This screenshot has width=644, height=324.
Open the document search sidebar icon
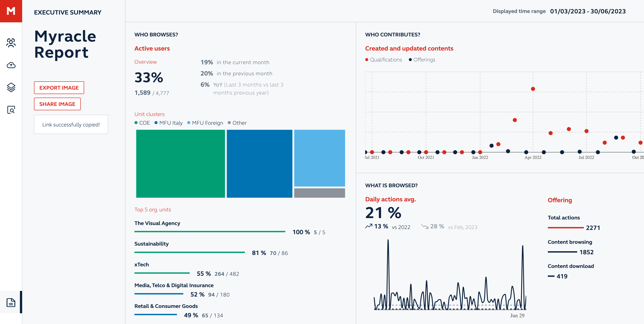pos(11,110)
